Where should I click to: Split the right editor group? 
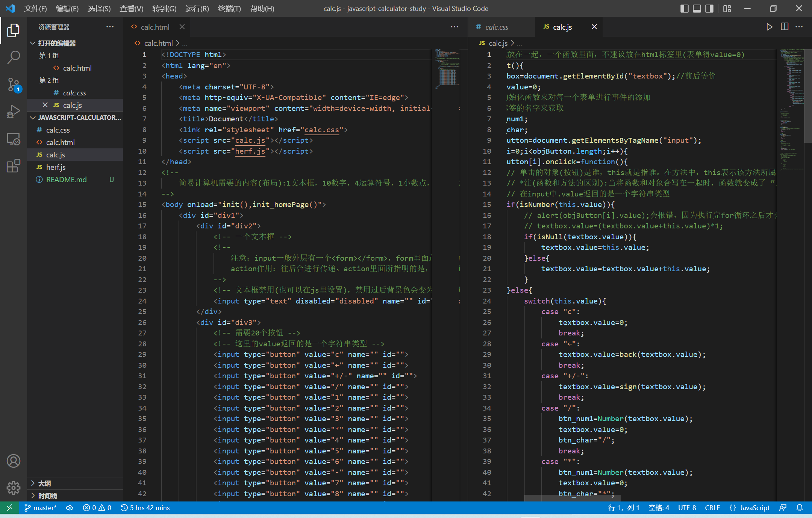785,27
